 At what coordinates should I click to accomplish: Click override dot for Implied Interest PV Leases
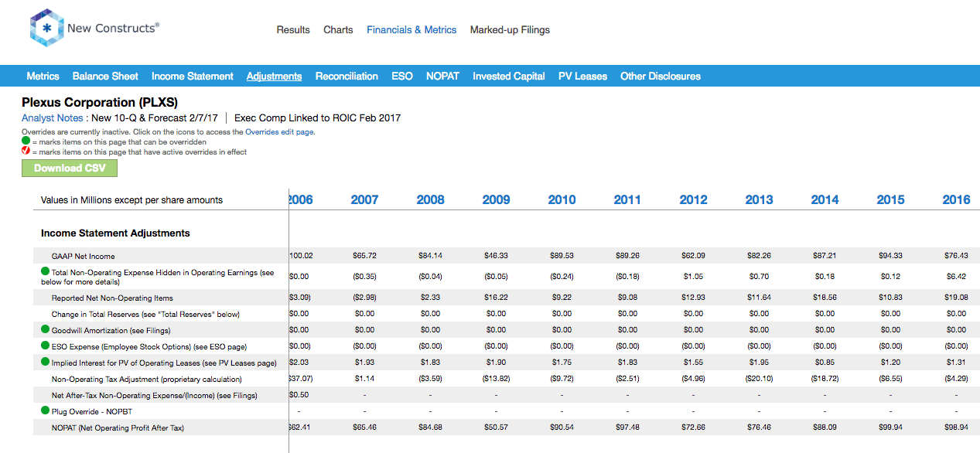click(x=46, y=362)
